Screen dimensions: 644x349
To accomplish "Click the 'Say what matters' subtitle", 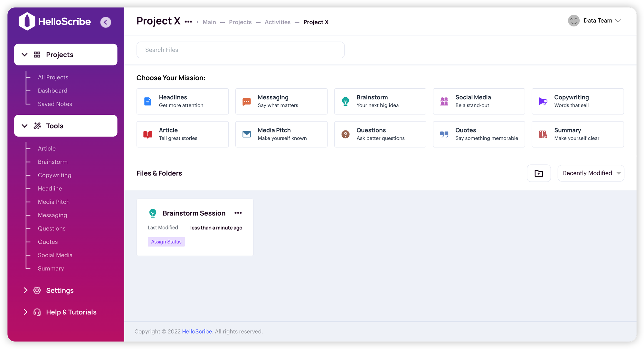I will 278,105.
